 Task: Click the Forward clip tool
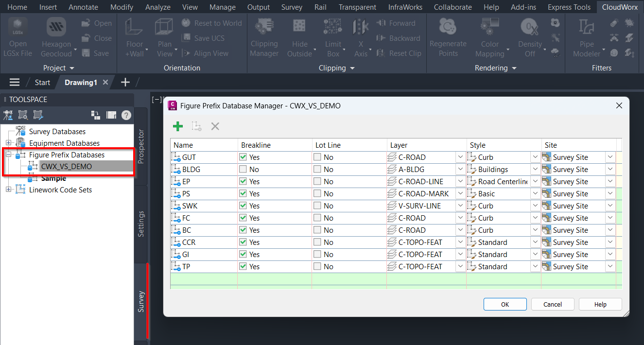point(396,23)
